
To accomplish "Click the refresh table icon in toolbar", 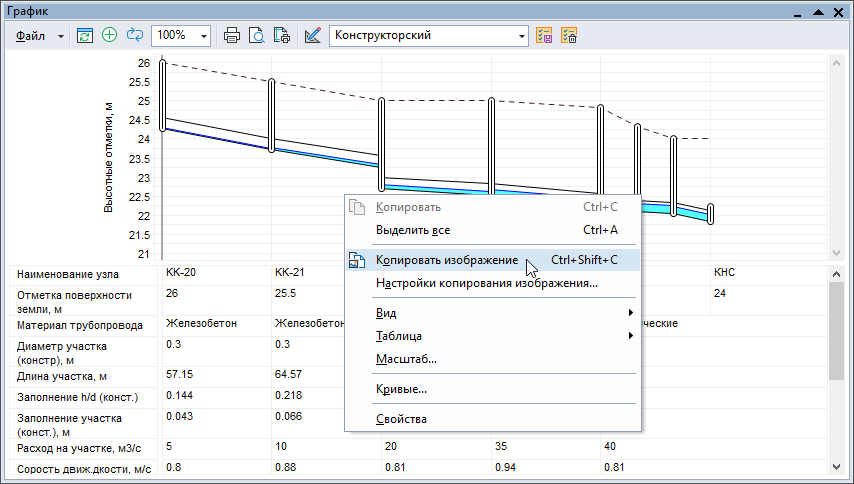I will (85, 35).
